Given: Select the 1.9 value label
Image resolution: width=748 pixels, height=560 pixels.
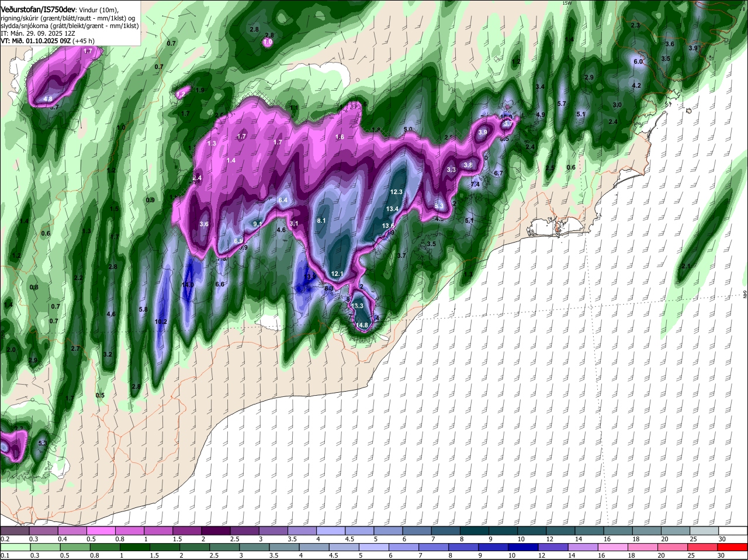Looking at the screenshot, I should point(200,90).
